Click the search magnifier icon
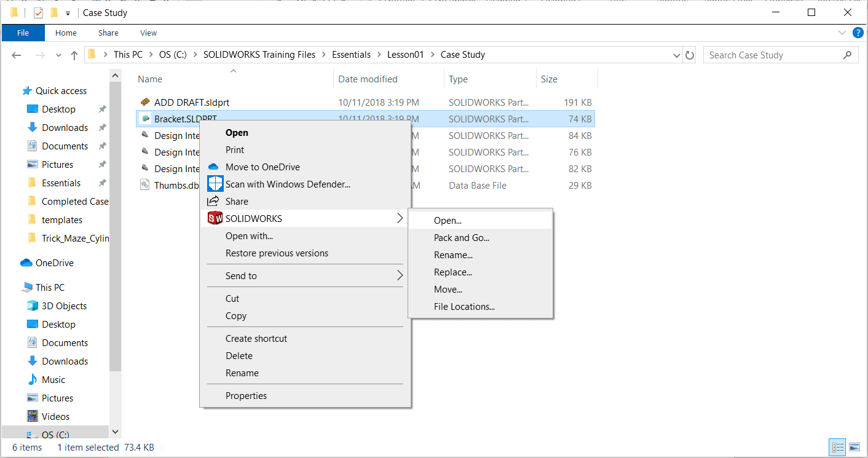Image resolution: width=868 pixels, height=458 pixels. pos(848,55)
